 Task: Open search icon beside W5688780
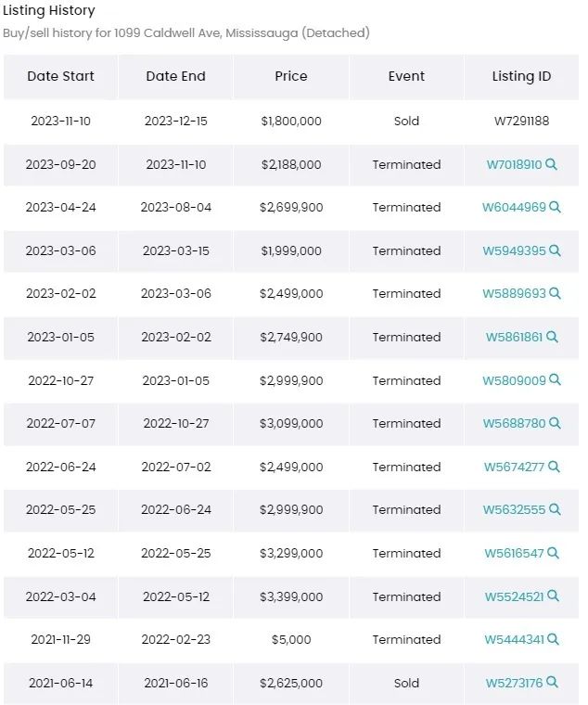(x=556, y=423)
